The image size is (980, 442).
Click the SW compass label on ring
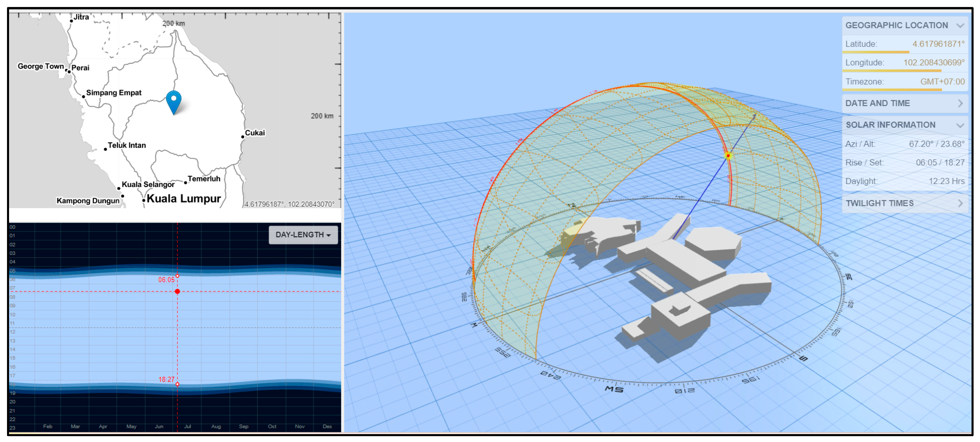pos(614,389)
